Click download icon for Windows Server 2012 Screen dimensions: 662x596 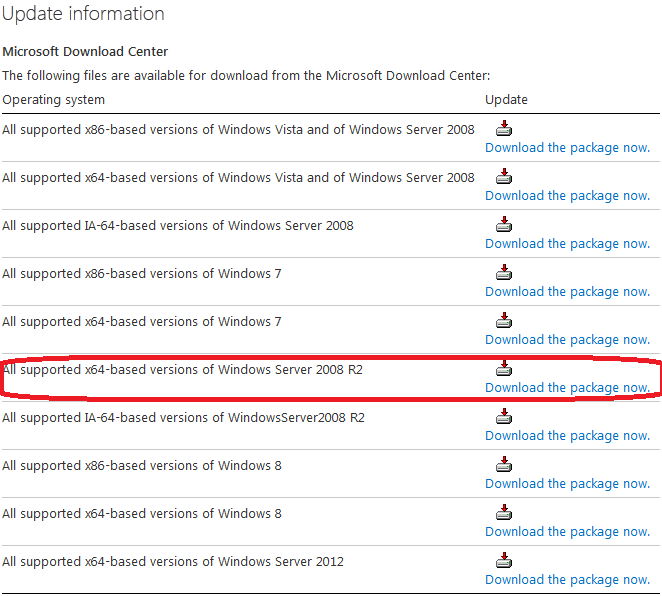tap(504, 560)
